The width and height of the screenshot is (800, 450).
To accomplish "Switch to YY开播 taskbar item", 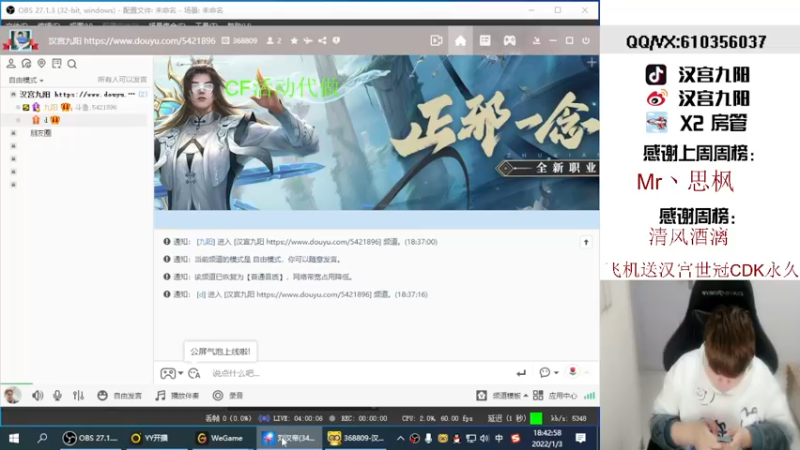I will pyautogui.click(x=149, y=438).
